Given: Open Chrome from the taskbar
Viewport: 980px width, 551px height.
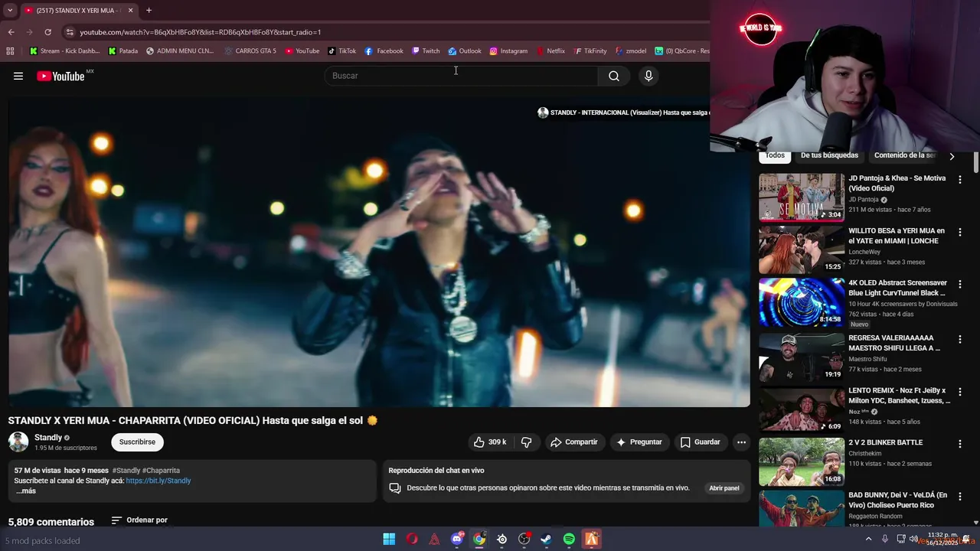Looking at the screenshot, I should [479, 540].
